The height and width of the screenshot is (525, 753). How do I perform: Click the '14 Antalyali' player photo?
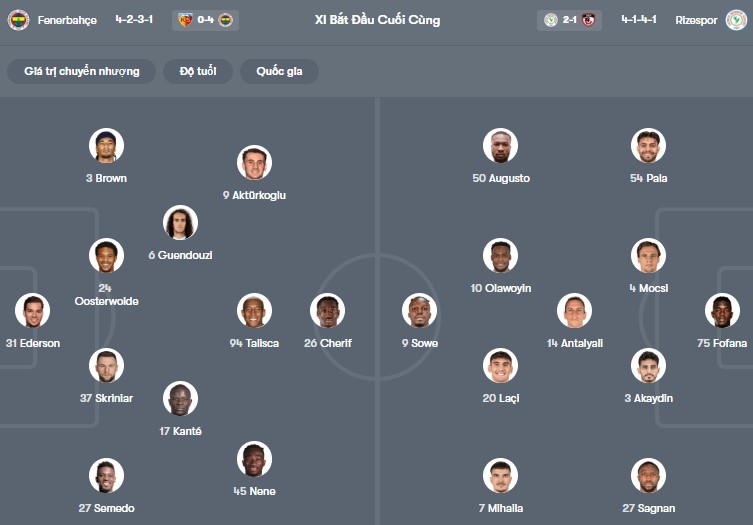[x=574, y=311]
